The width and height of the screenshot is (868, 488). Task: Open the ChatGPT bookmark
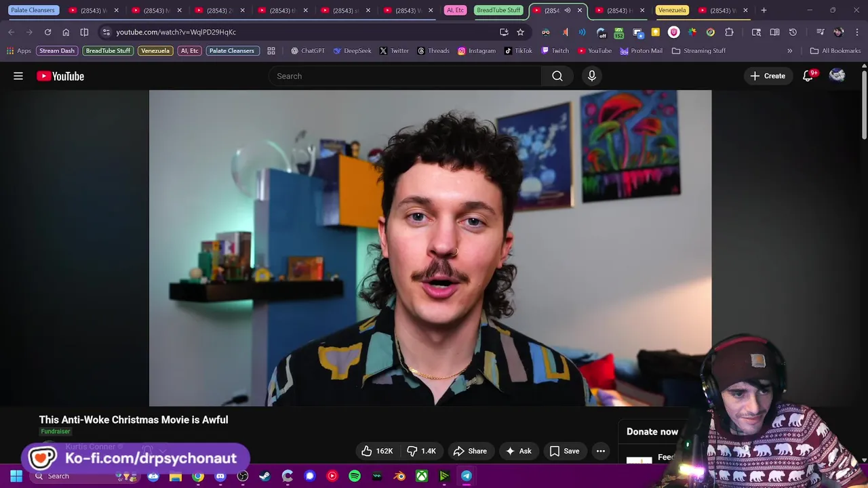pos(307,51)
